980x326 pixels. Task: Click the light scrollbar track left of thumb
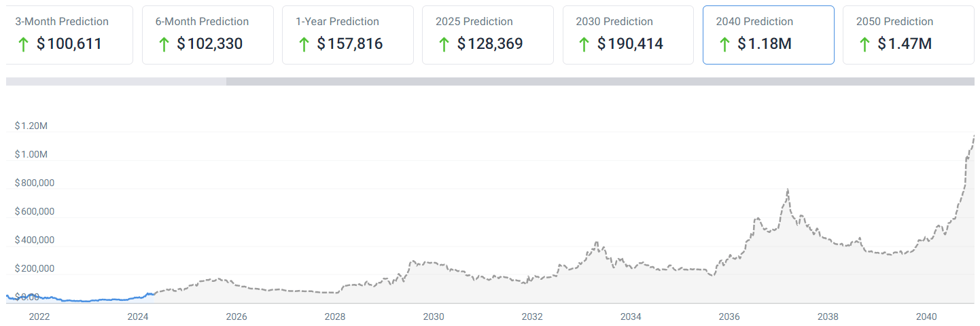click(x=116, y=81)
